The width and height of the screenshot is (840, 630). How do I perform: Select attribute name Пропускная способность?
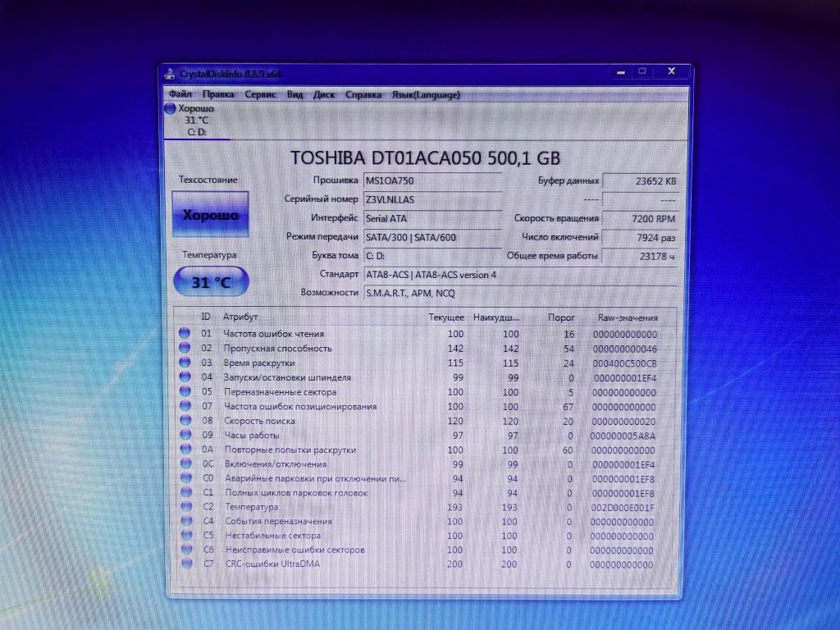click(x=277, y=348)
